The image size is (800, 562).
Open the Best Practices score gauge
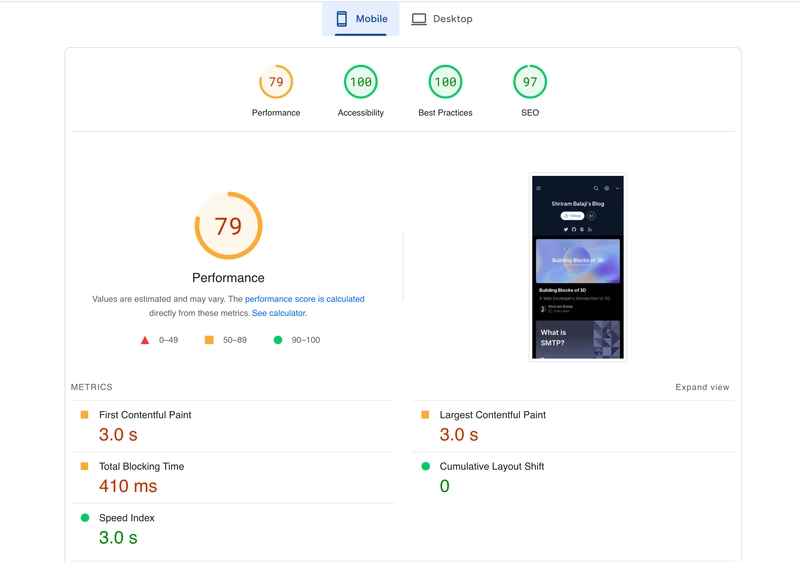445,82
